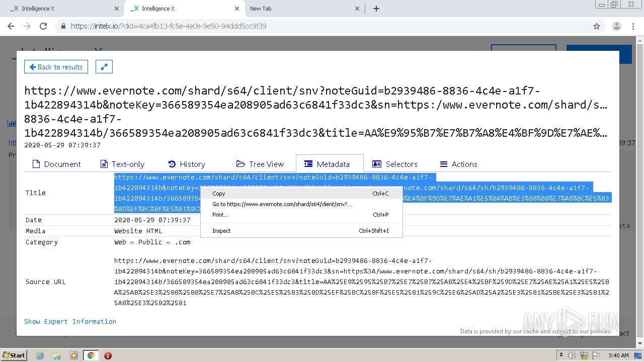Show hidden system tray icons
The image size is (644, 362).
point(561,355)
